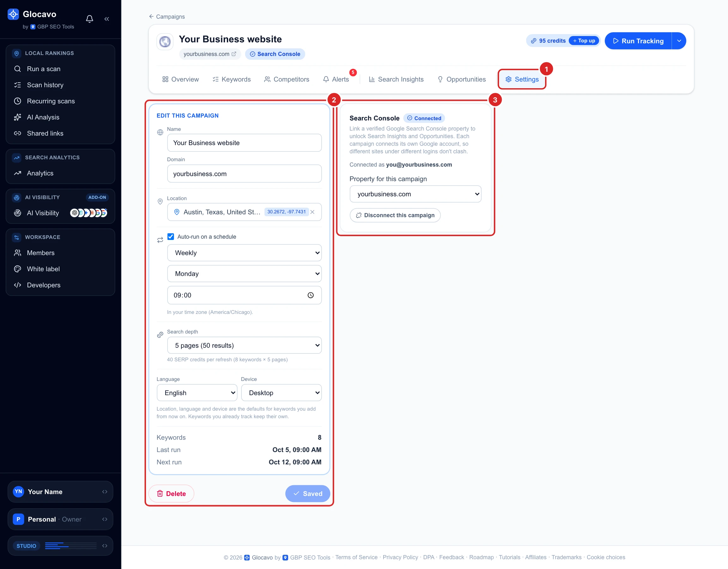Delete this campaign
The width and height of the screenshot is (728, 569).
point(171,494)
